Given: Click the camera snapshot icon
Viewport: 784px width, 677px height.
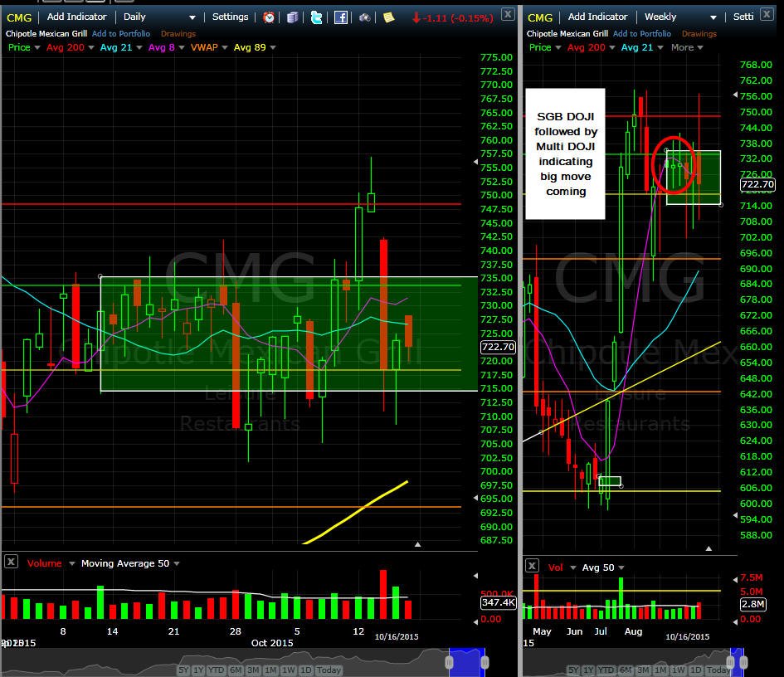Looking at the screenshot, I should [x=364, y=17].
